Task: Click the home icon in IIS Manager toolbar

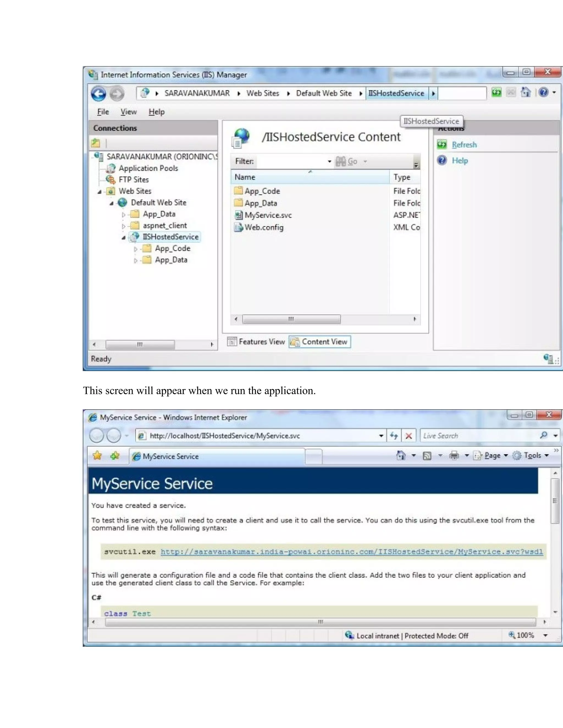Action: pos(526,92)
